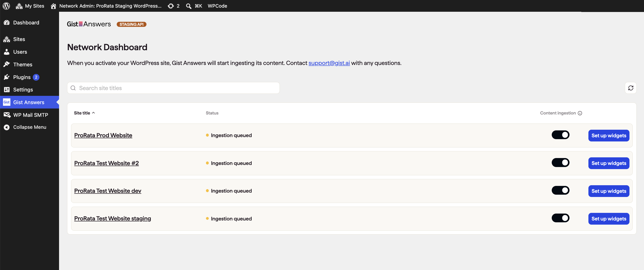This screenshot has height=270, width=644.
Task: Open the Themes sidebar label
Action: pyautogui.click(x=23, y=65)
